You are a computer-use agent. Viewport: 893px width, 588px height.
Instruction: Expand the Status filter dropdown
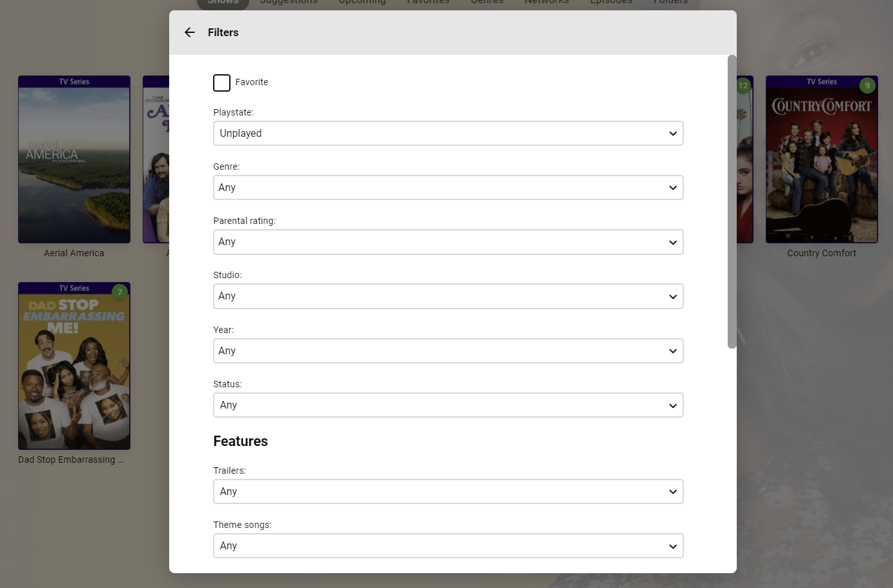pyautogui.click(x=448, y=405)
